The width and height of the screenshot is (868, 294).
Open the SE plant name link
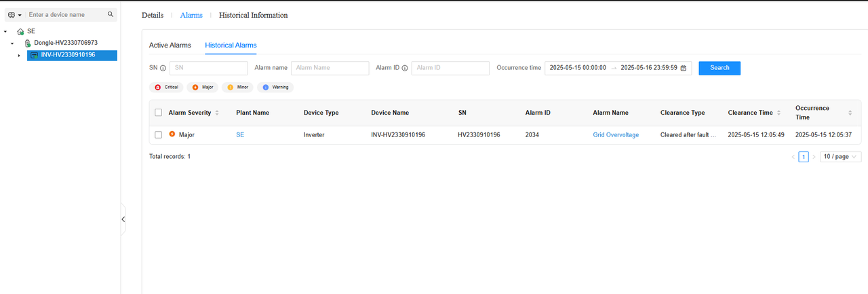point(240,134)
